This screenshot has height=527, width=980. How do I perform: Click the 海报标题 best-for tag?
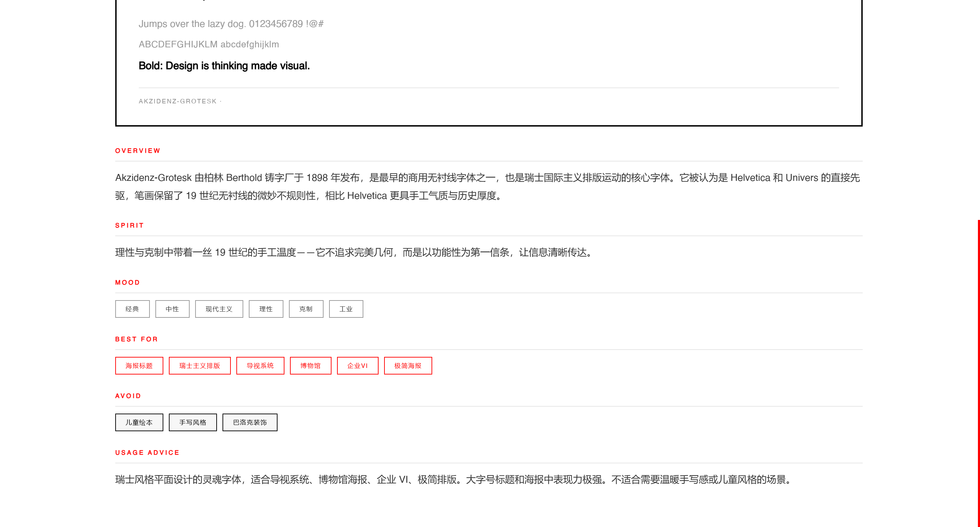point(139,366)
